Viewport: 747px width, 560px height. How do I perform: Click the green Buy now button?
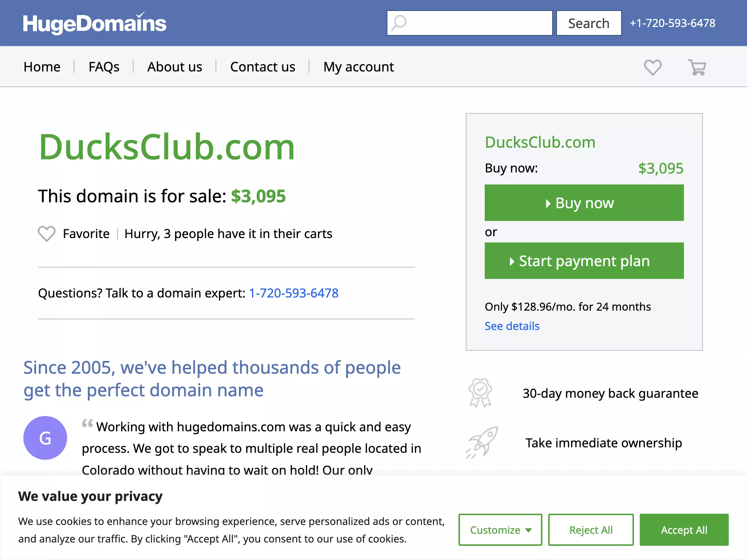click(584, 203)
